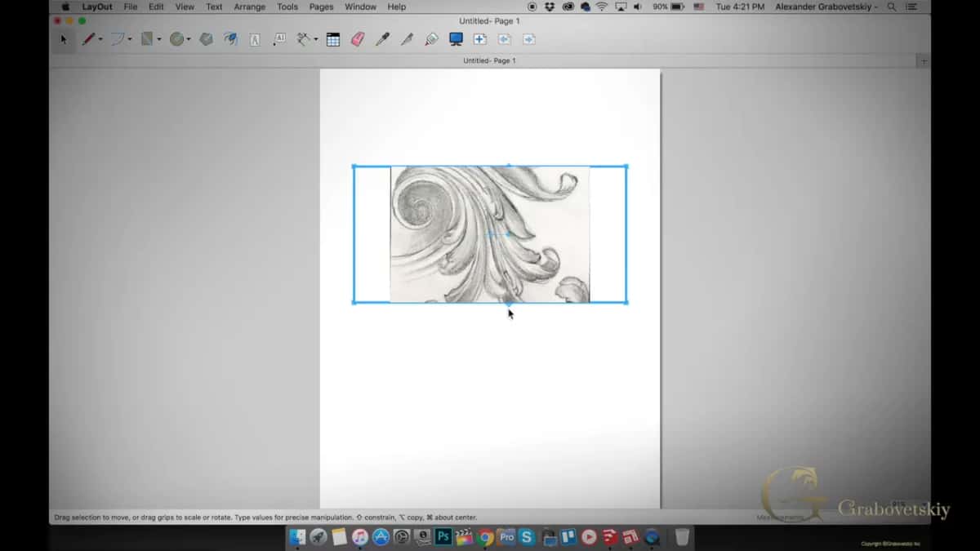Screen dimensions: 980x551
Task: Activate the Offset tool
Action: click(231, 39)
